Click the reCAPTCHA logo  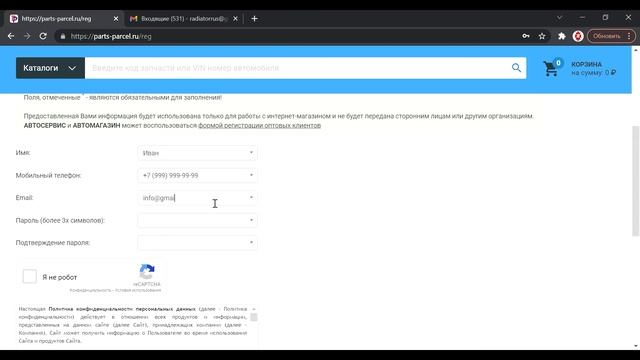coord(147,271)
